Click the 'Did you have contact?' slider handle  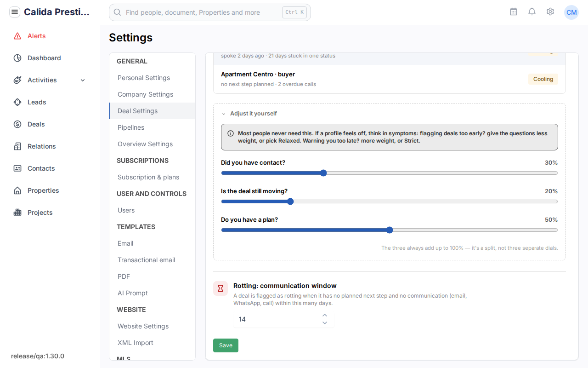pos(323,173)
